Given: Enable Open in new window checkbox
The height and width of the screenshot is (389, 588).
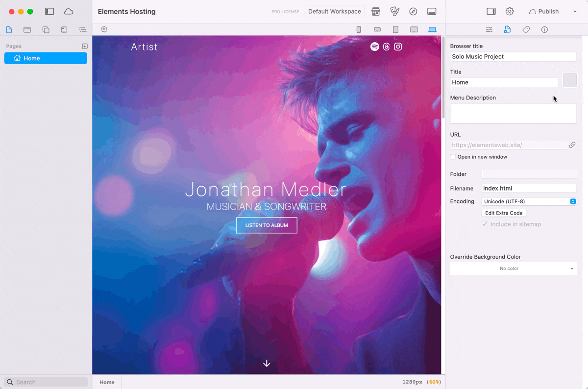Looking at the screenshot, I should pyautogui.click(x=453, y=157).
